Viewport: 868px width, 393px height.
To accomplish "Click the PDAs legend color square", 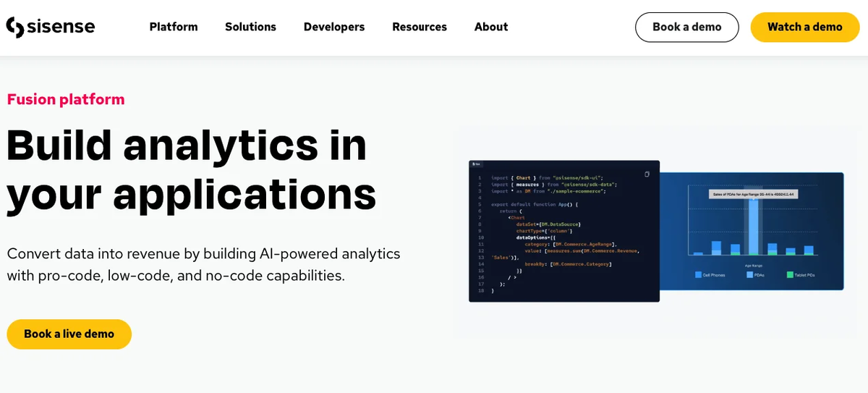I will point(749,275).
